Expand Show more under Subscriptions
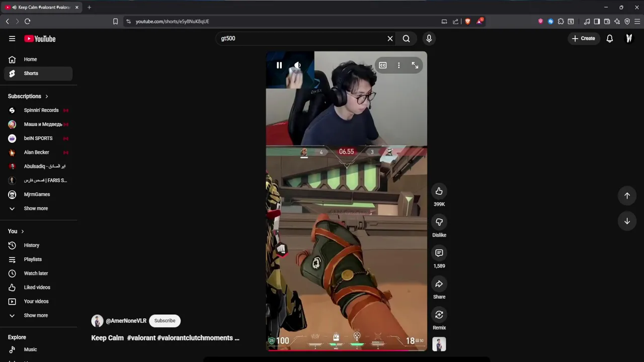This screenshot has width=644, height=362. click(x=38, y=208)
